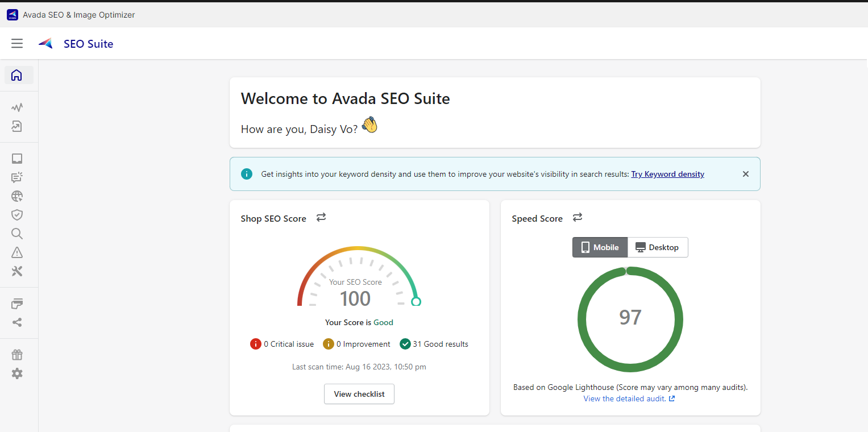The width and height of the screenshot is (868, 432).
Task: Open the settings gear sidebar icon
Action: pyautogui.click(x=17, y=373)
